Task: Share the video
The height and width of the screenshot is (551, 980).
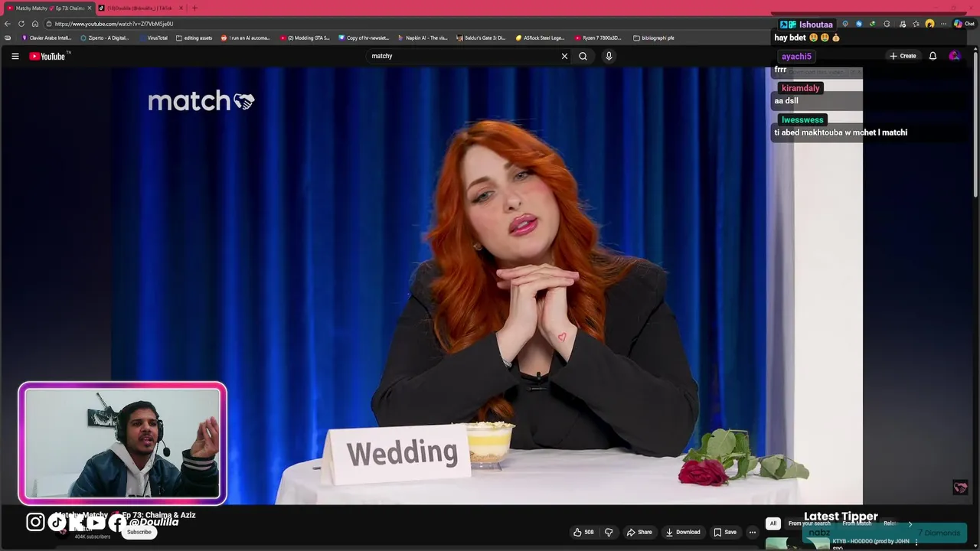Action: pos(639,532)
